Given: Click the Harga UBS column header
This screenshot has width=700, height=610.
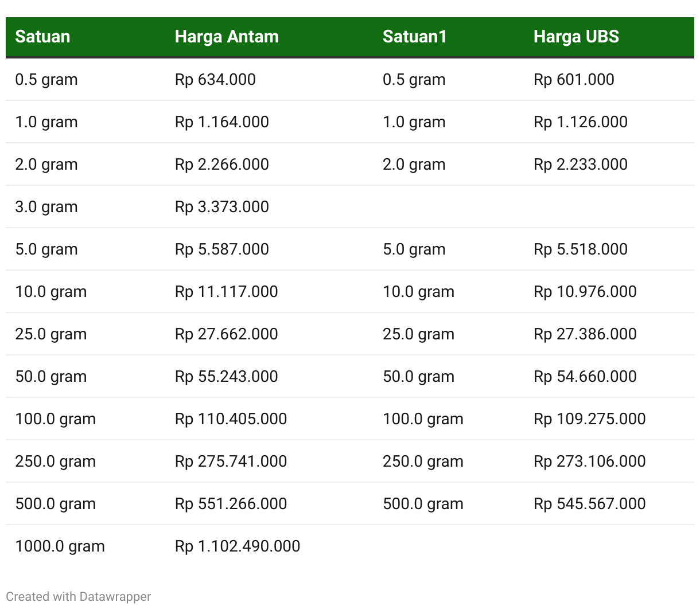Looking at the screenshot, I should tap(576, 37).
